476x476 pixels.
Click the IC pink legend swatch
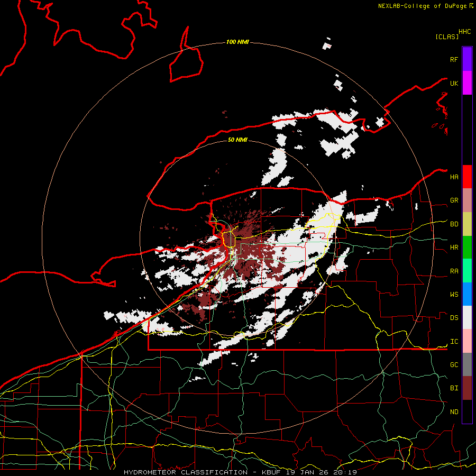(467, 341)
